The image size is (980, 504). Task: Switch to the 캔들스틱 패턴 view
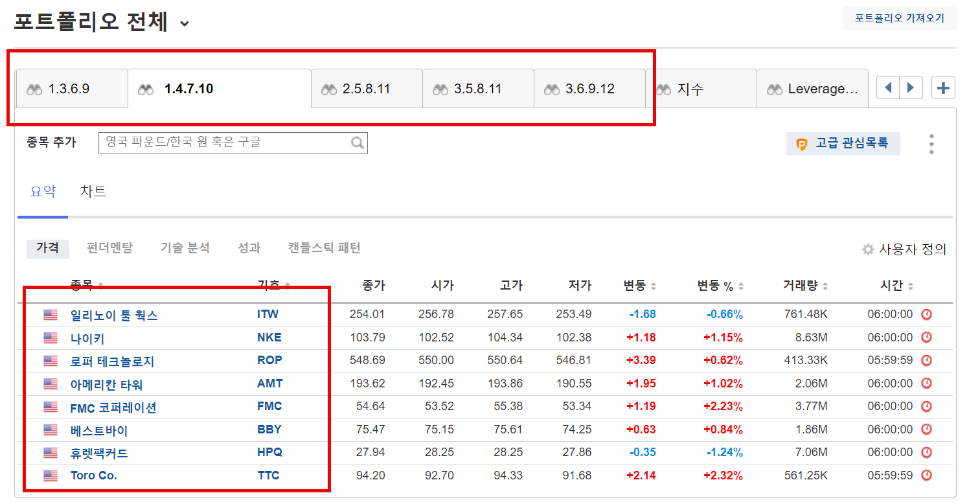pyautogui.click(x=325, y=248)
